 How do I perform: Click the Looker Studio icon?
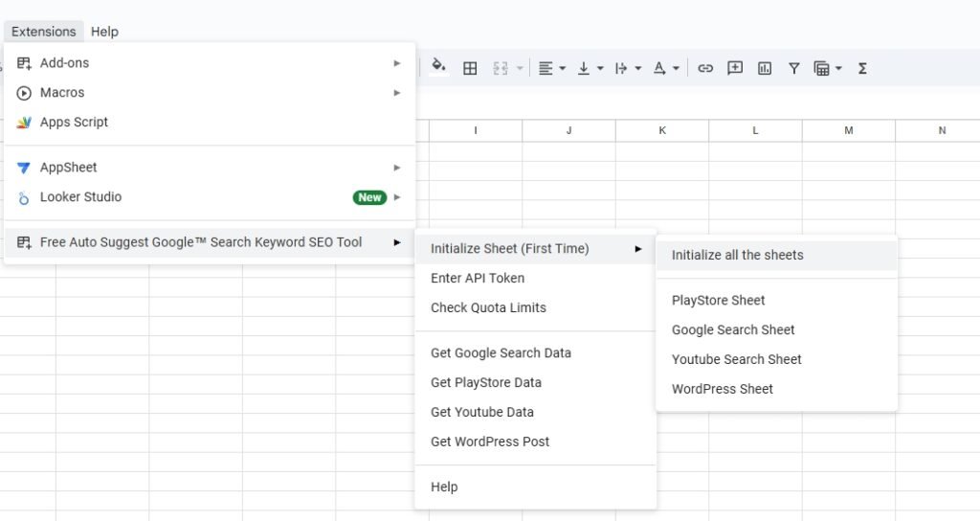click(24, 198)
